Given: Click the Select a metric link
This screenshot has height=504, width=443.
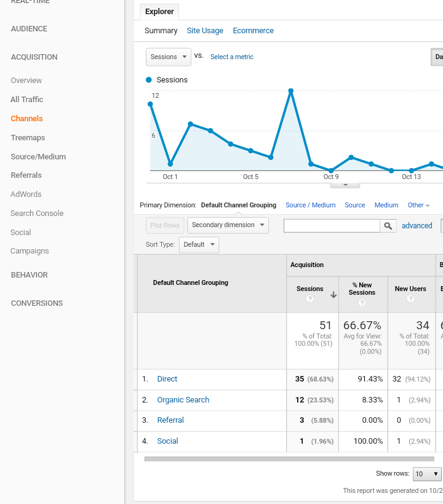Looking at the screenshot, I should point(232,57).
